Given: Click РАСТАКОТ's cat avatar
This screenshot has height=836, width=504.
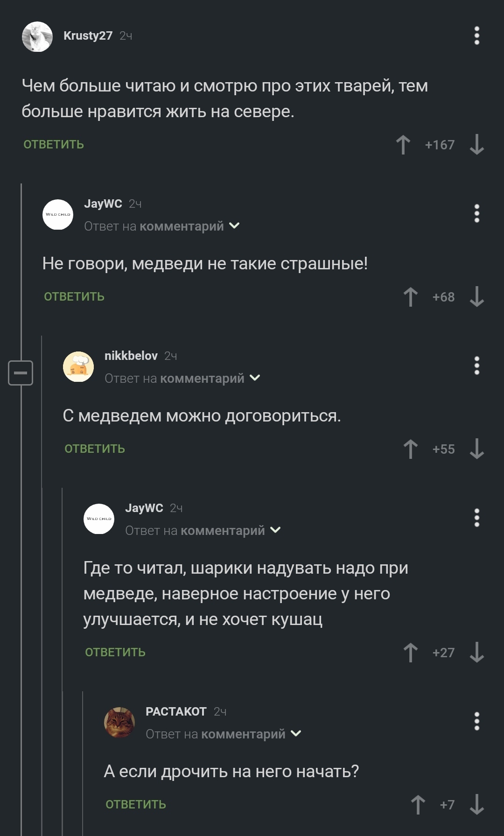Looking at the screenshot, I should (119, 722).
